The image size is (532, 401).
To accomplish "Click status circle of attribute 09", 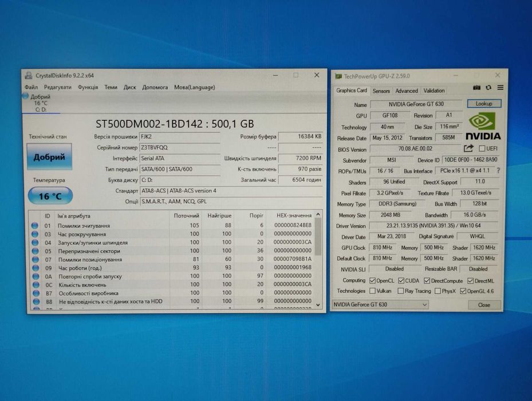I will pos(36,268).
